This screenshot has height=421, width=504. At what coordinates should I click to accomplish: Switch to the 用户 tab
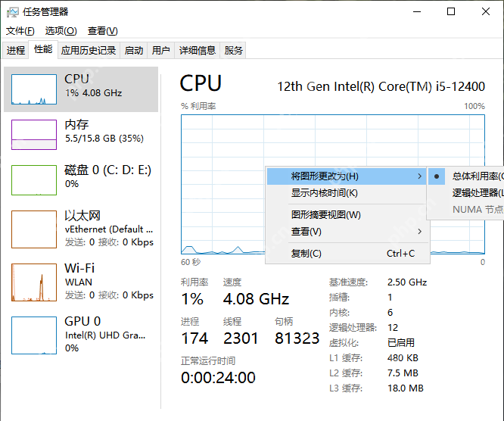160,51
